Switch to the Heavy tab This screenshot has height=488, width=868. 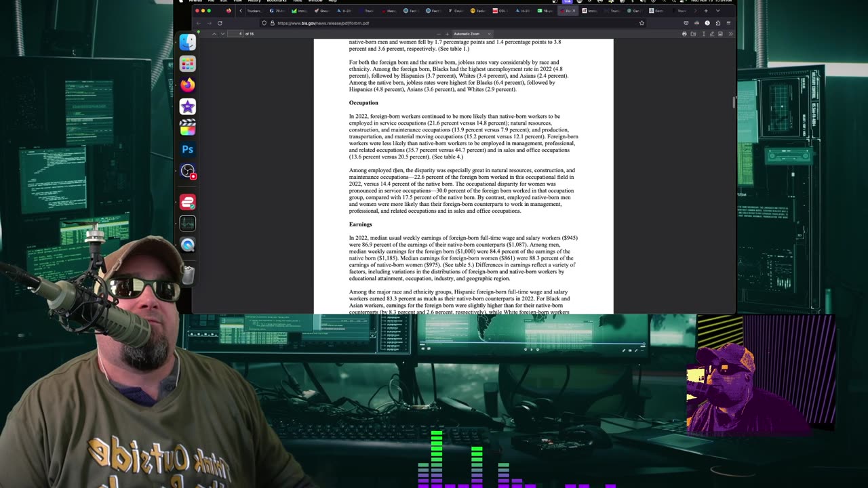[x=389, y=11]
